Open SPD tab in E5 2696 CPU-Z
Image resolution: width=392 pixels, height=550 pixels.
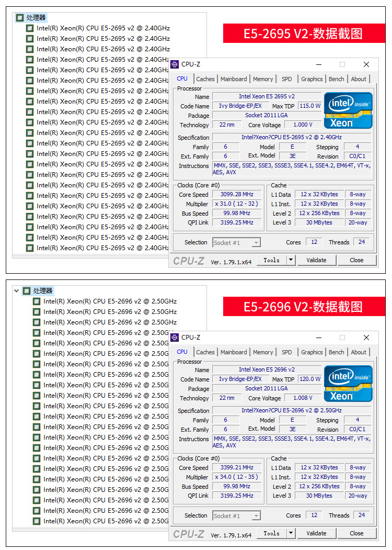287,353
